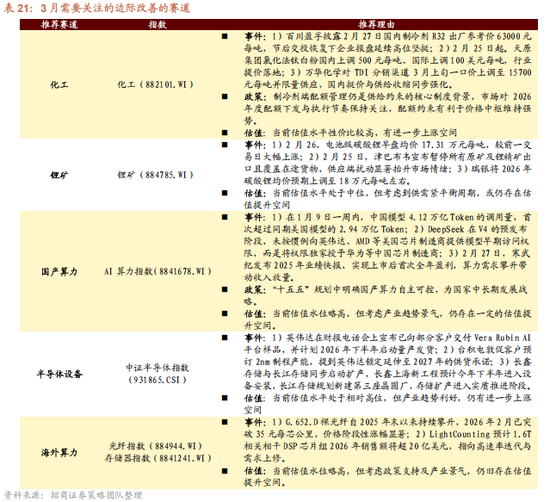
Task: Click the 化工 '估值' line about 性价比较高
Action: (x=350, y=133)
